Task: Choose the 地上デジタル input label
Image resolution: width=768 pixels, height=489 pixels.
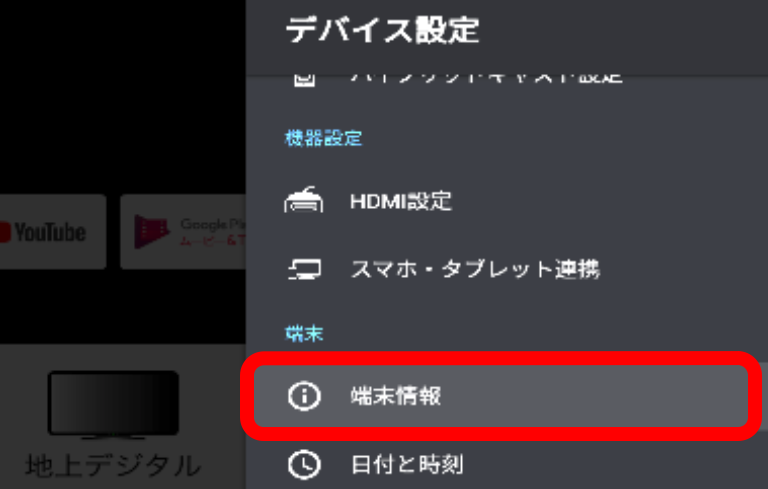Action: (x=113, y=465)
